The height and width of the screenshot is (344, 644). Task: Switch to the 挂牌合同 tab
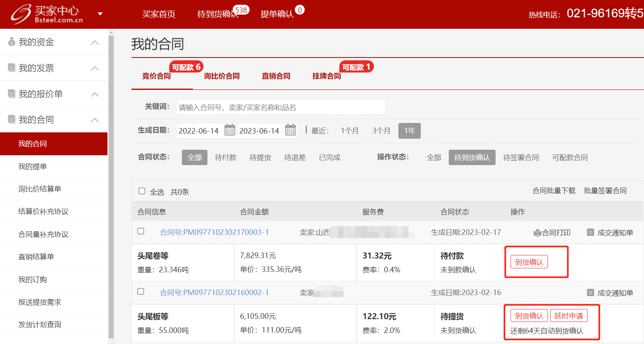[x=326, y=76]
